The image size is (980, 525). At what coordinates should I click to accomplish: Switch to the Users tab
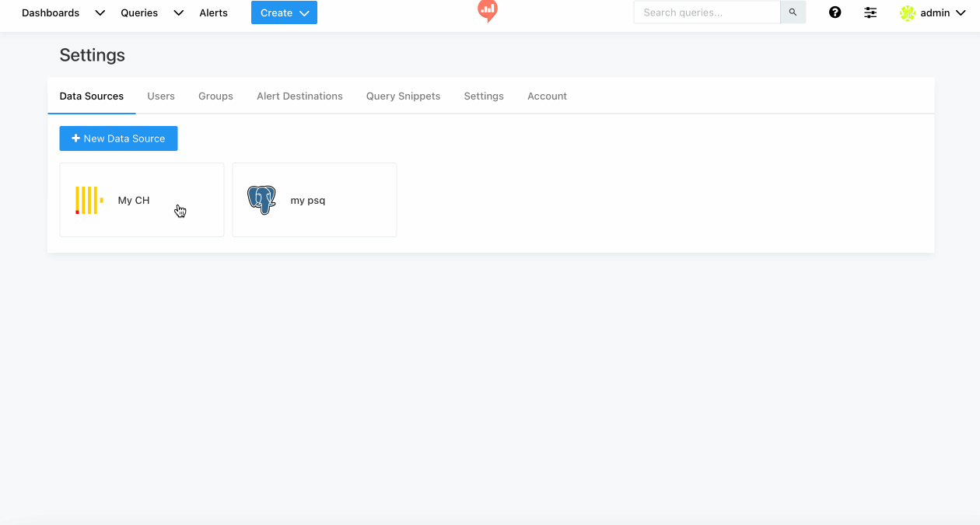point(161,96)
